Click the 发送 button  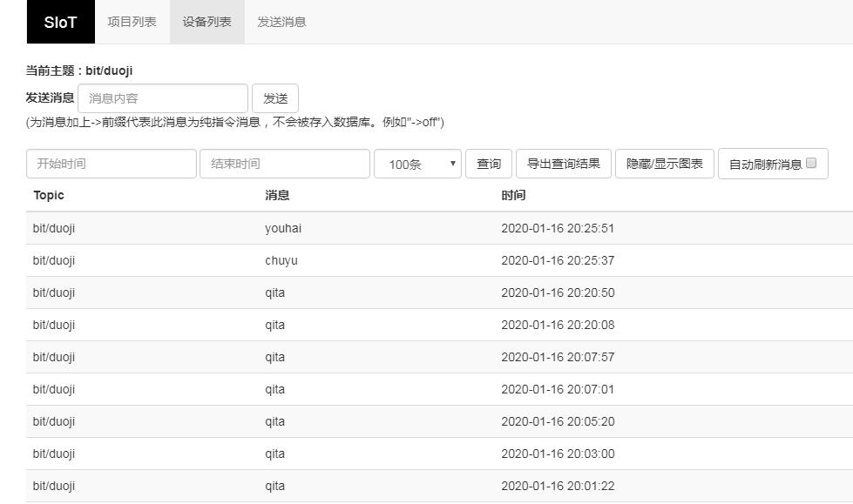tap(275, 98)
